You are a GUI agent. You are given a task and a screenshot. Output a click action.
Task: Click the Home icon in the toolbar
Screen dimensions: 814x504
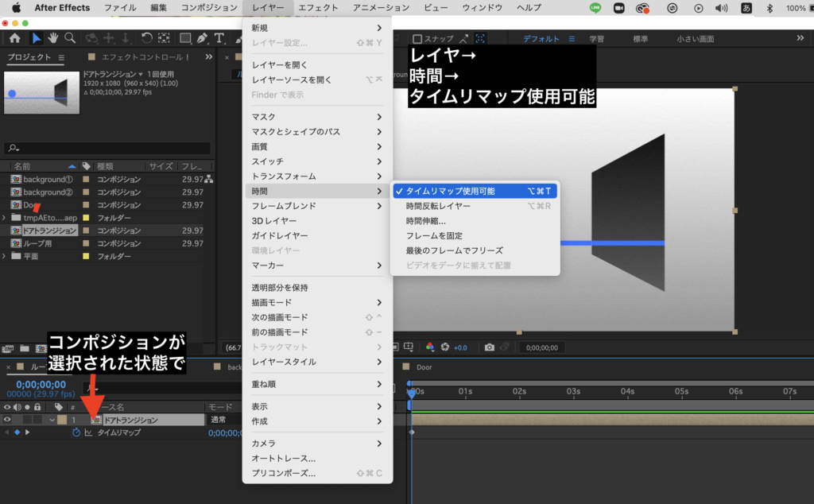pyautogui.click(x=14, y=38)
